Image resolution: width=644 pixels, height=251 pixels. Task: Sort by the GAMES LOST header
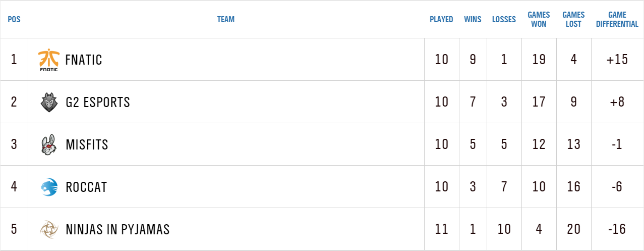(573, 20)
